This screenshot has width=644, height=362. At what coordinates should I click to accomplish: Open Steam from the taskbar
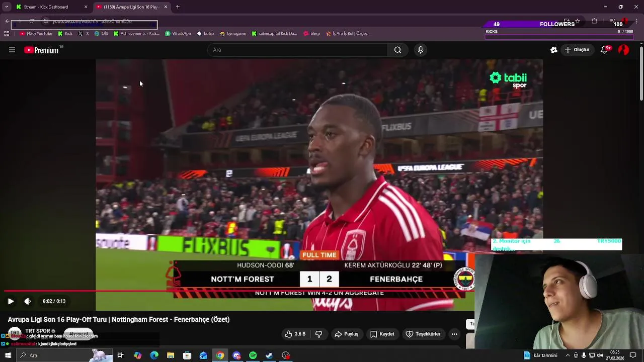(269, 355)
